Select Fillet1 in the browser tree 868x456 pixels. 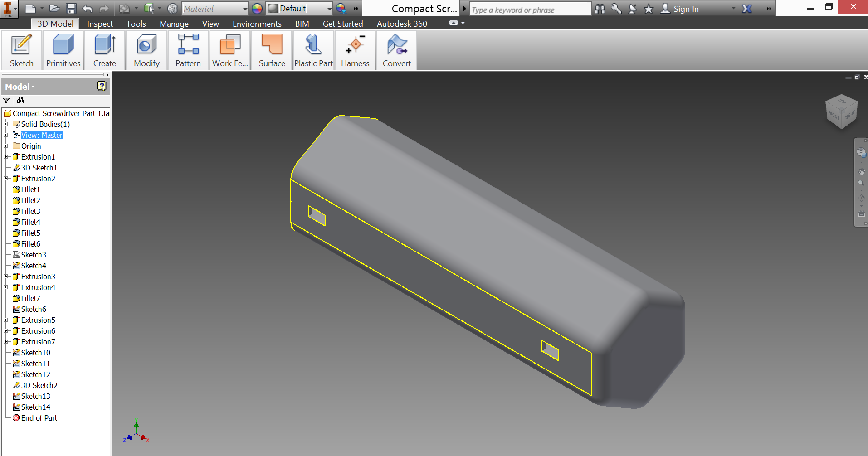click(30, 189)
